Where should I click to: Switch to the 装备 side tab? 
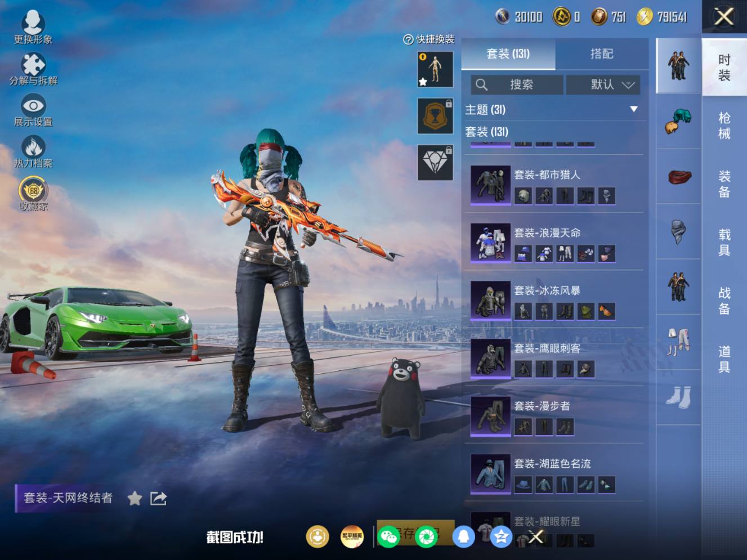(724, 184)
